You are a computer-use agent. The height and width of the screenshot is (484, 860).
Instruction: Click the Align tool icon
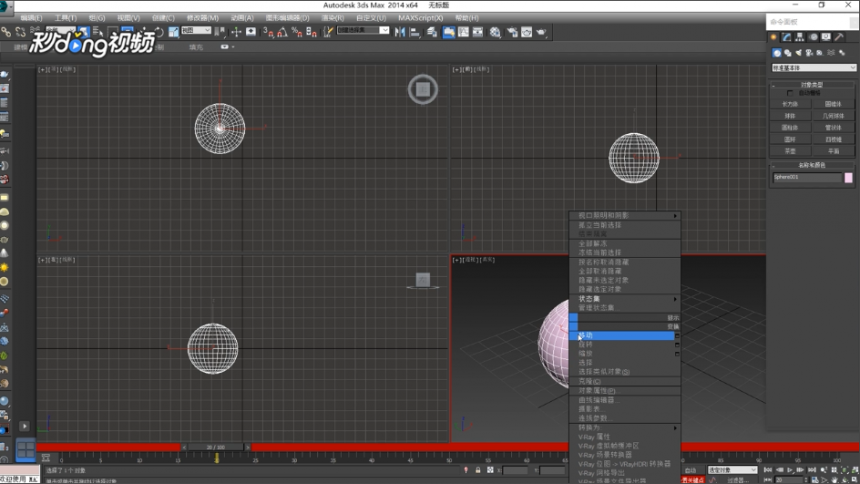tap(415, 32)
